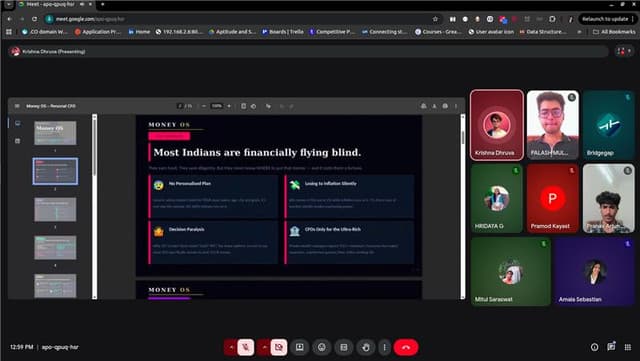This screenshot has width=640, height=361.
Task: Select Pramod Kayast participant tile
Action: [553, 198]
